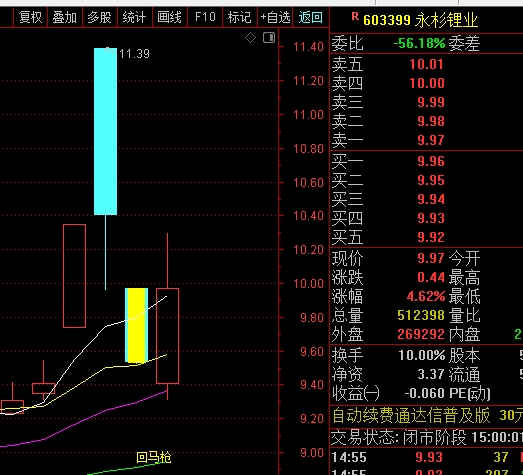Screen dimensions: 523x475
Task: Click 涨幅 value 4.62%
Action: click(426, 296)
